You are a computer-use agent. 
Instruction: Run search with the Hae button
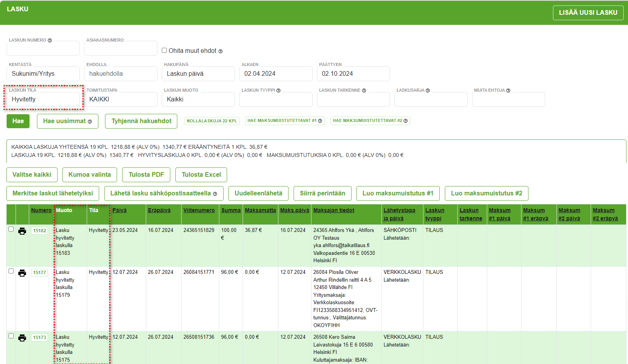(x=18, y=121)
